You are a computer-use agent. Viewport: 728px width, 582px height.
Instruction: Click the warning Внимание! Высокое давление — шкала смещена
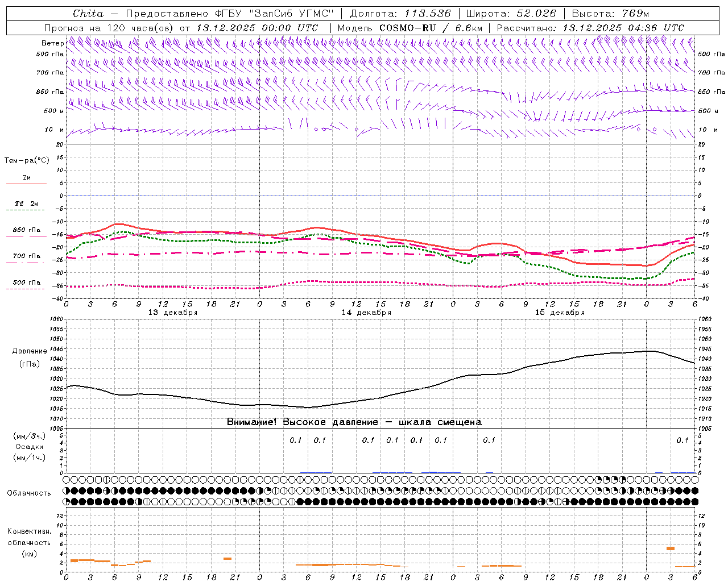354,422
